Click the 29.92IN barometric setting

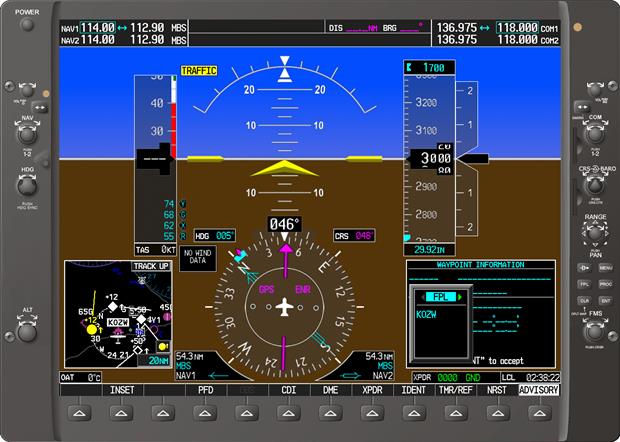(x=429, y=250)
